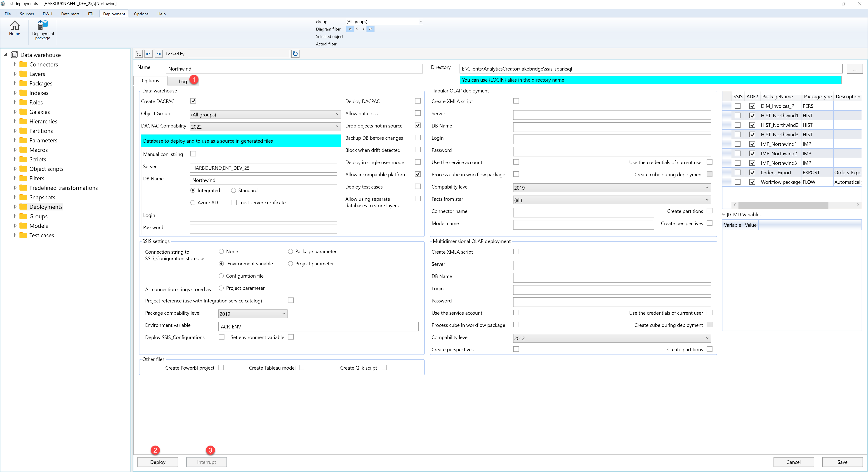Click the Layers folder icon
868x472 pixels.
coord(23,74)
